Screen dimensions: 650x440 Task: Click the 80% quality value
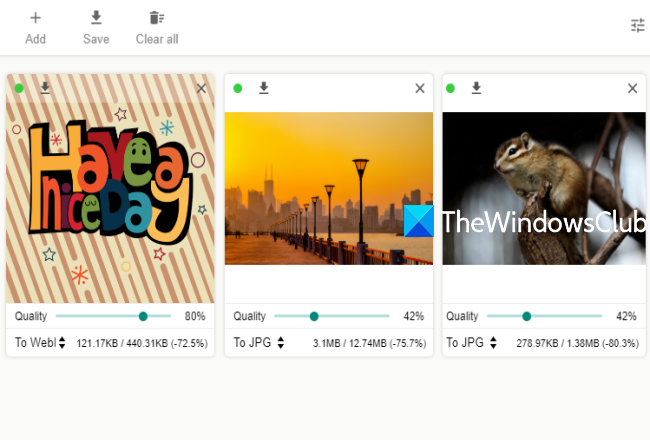tap(195, 316)
